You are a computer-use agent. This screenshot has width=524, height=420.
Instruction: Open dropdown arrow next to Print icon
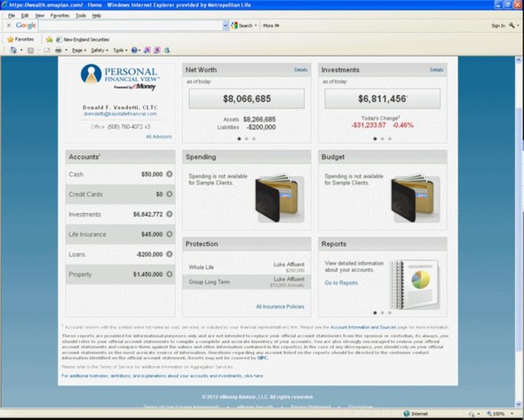[67, 51]
